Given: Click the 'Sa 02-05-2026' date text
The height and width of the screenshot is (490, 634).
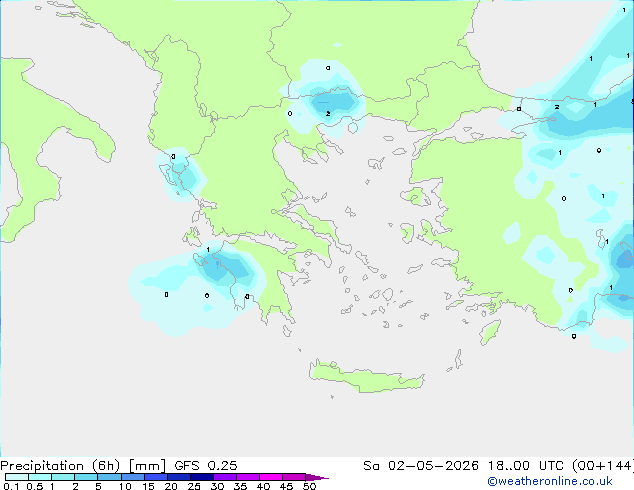Looking at the screenshot, I should click(421, 466).
